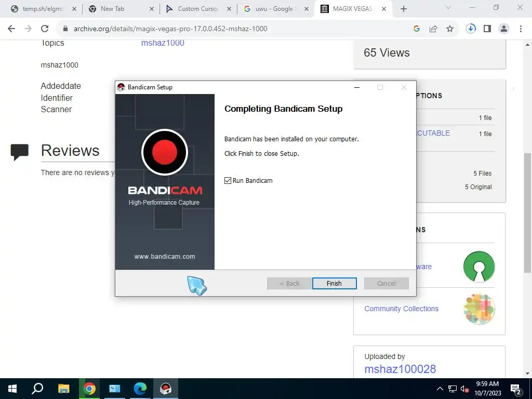
Task: Minimize the Bandicam Setup dialog
Action: [356, 87]
